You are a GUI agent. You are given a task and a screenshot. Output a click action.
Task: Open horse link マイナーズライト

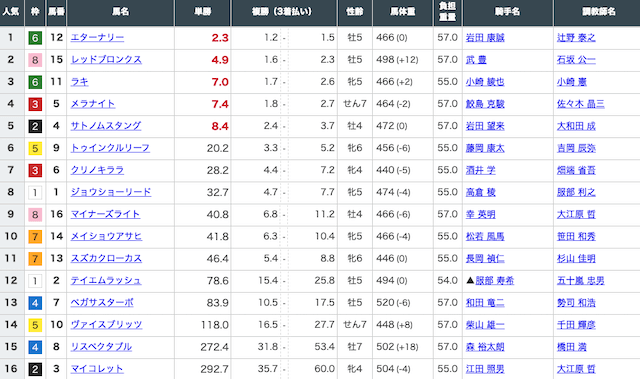coord(105,214)
